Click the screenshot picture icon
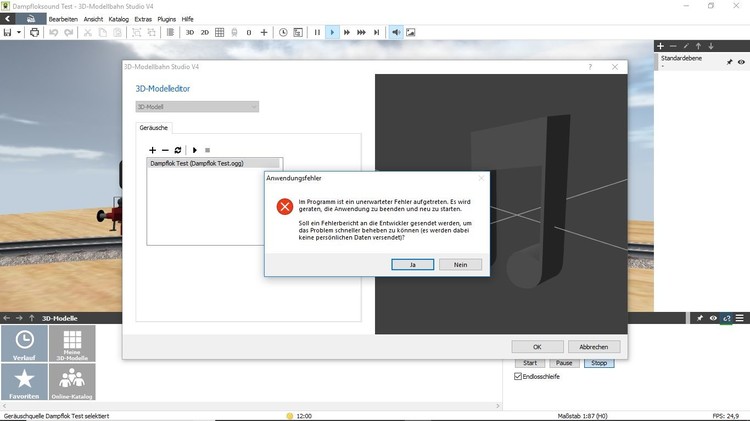Image resolution: width=750 pixels, height=421 pixels. (411, 33)
